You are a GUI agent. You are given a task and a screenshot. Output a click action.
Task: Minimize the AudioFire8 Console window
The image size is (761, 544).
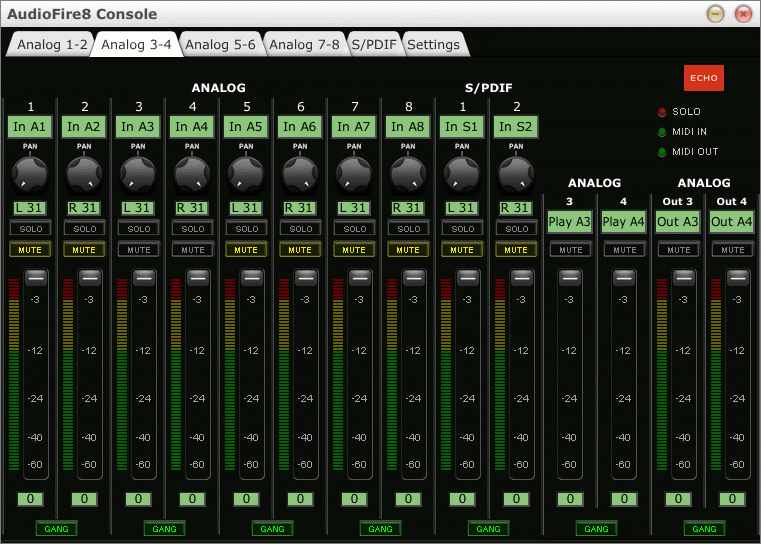715,14
